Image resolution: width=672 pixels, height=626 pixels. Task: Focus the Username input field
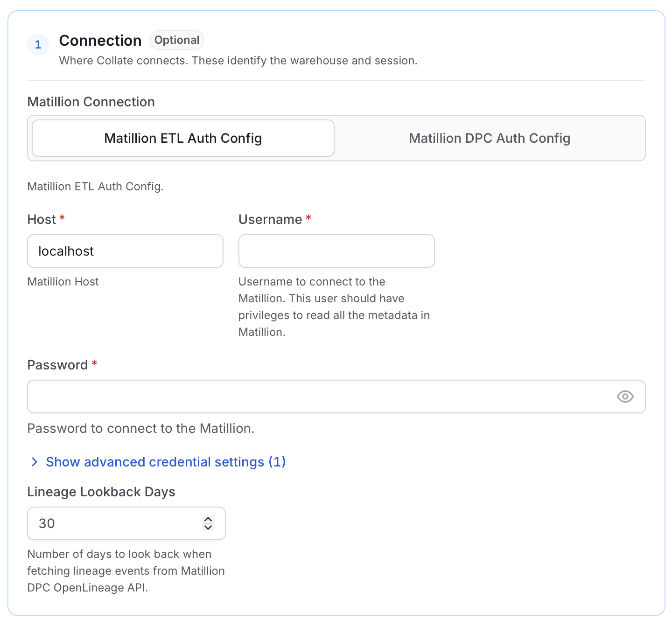pyautogui.click(x=336, y=251)
